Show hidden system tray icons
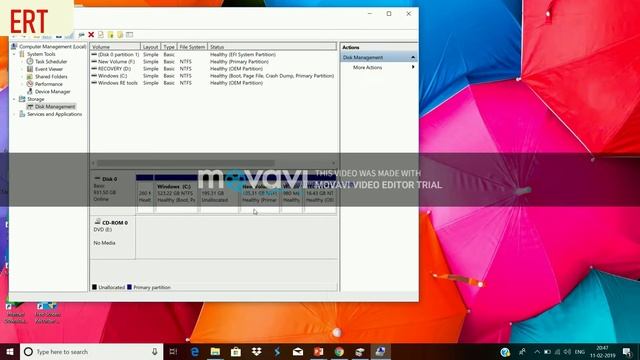 (537, 352)
